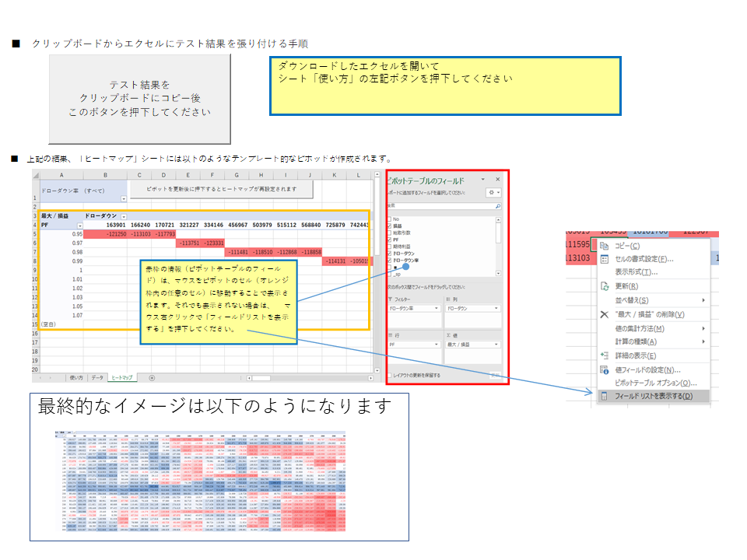
Task: Choose フィールド リストを表示する(D) menu entry
Action: coord(654,396)
